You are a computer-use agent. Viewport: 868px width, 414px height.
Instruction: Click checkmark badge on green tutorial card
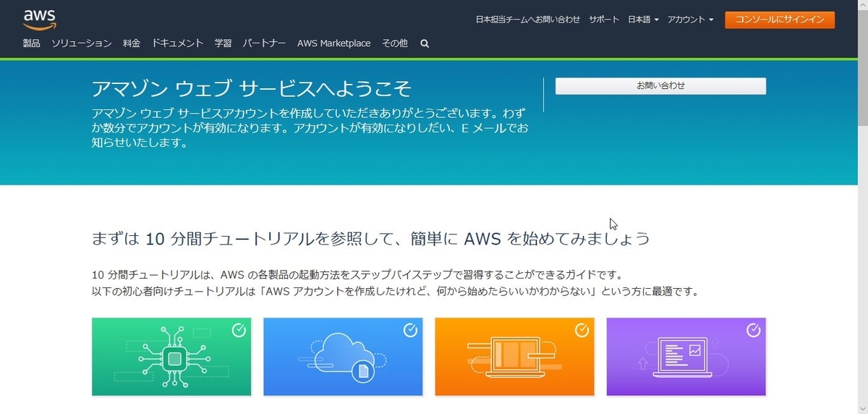(239, 330)
